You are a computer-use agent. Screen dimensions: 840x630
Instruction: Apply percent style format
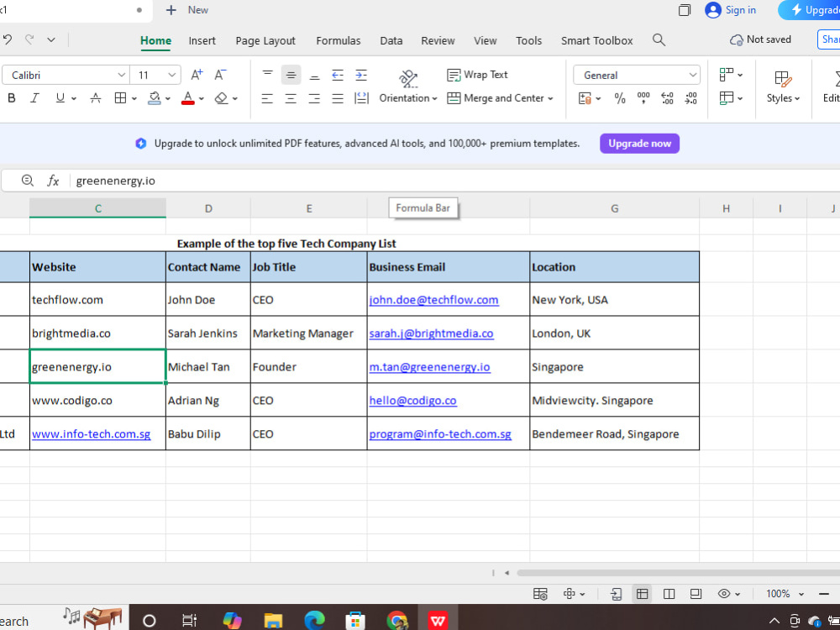[x=620, y=98]
